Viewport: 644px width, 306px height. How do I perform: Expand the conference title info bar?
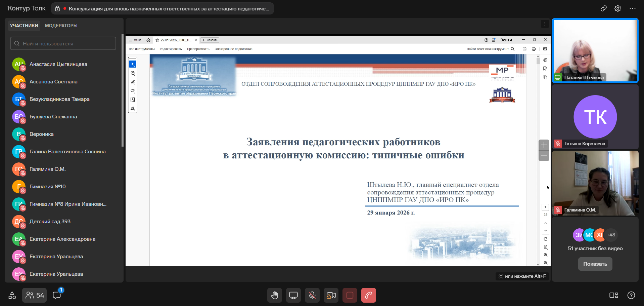pyautogui.click(x=163, y=8)
